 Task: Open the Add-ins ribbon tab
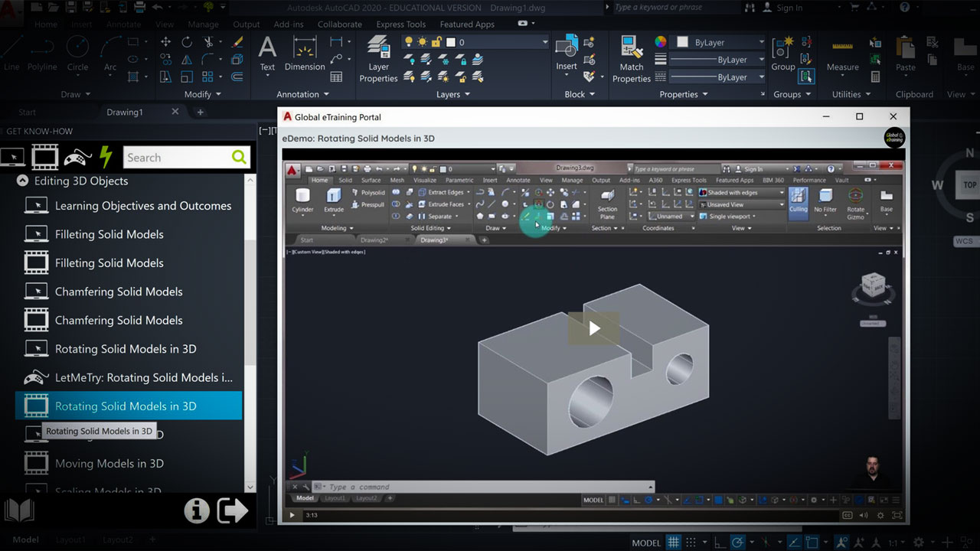pyautogui.click(x=289, y=24)
